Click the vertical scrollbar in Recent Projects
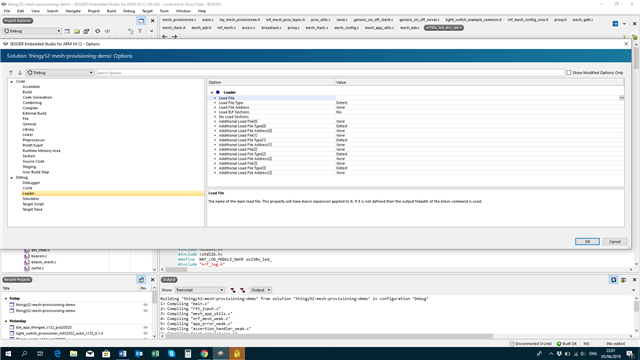 (x=154, y=297)
